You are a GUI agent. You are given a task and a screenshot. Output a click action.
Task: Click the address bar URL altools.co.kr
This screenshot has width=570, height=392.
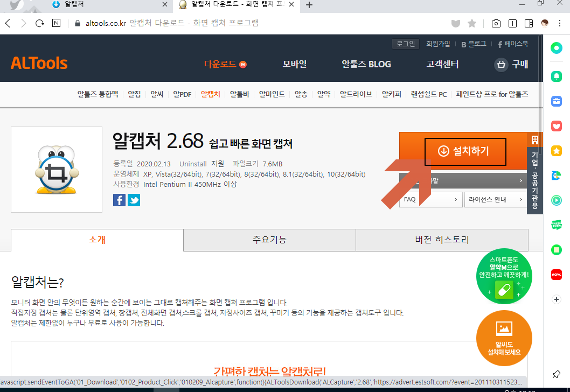[x=106, y=23]
